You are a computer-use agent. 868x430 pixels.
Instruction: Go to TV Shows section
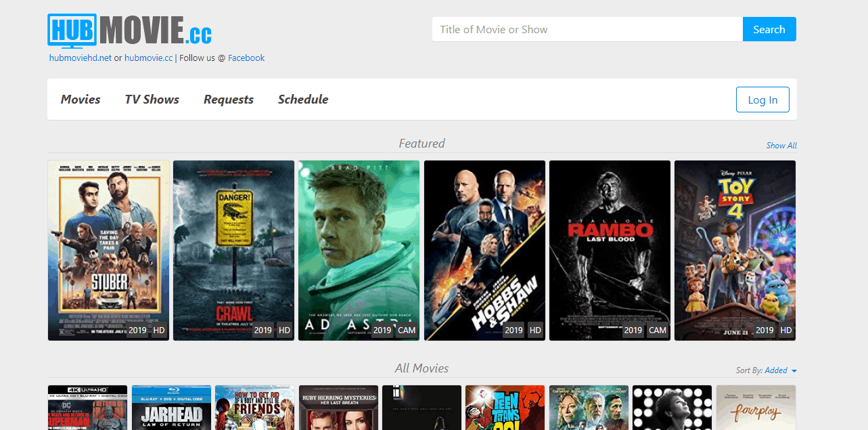pos(152,100)
